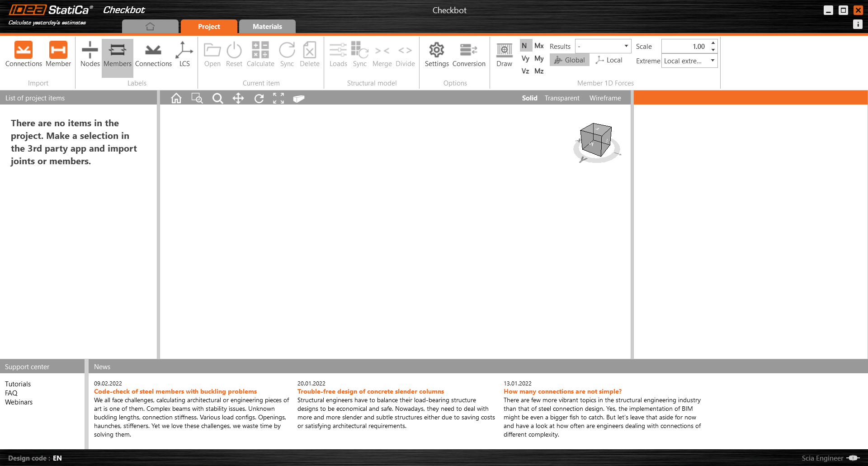Screen dimensions: 868x466
Task: Toggle Nodes labels display
Action: point(90,54)
